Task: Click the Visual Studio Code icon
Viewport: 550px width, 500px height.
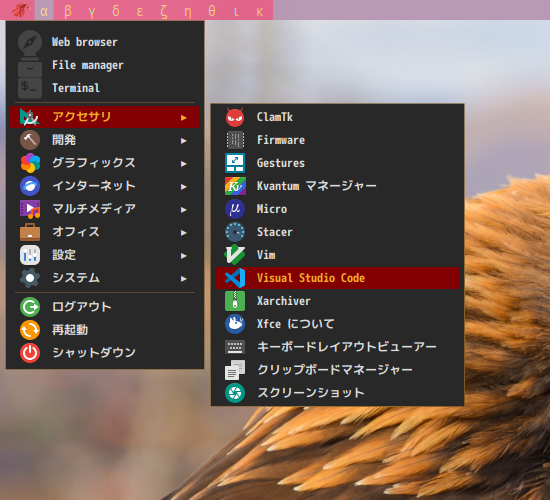Action: tap(235, 278)
